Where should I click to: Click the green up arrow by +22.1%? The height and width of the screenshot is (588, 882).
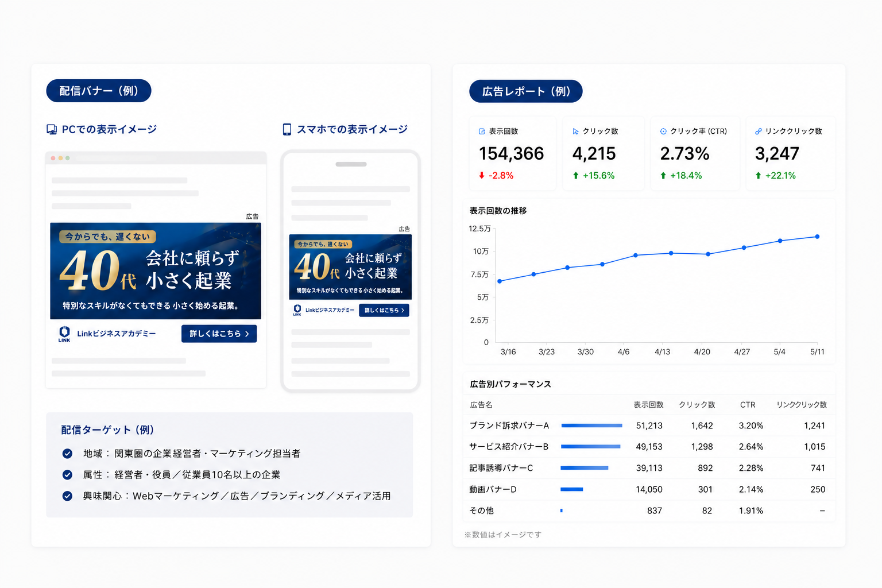click(x=758, y=176)
